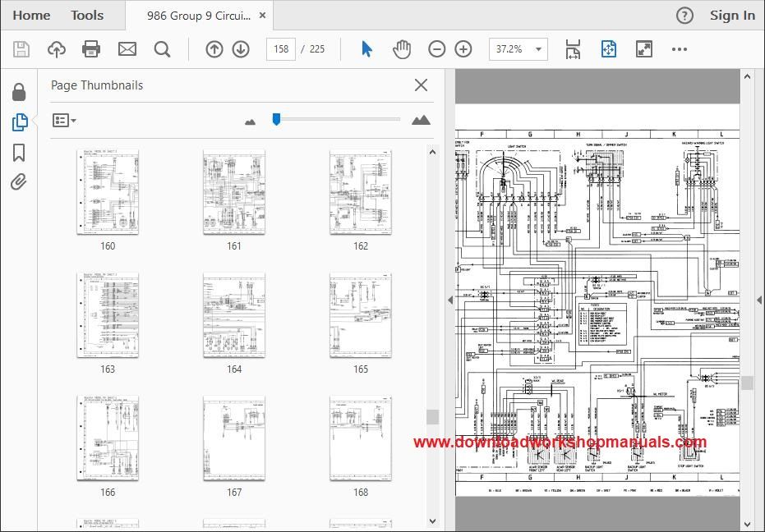Collapse navigation pane left arrow
The width and height of the screenshot is (765, 532).
pyautogui.click(x=450, y=300)
